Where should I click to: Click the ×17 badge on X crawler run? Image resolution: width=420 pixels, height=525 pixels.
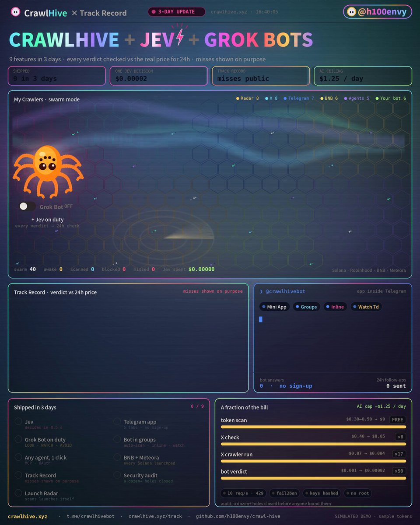[399, 454]
